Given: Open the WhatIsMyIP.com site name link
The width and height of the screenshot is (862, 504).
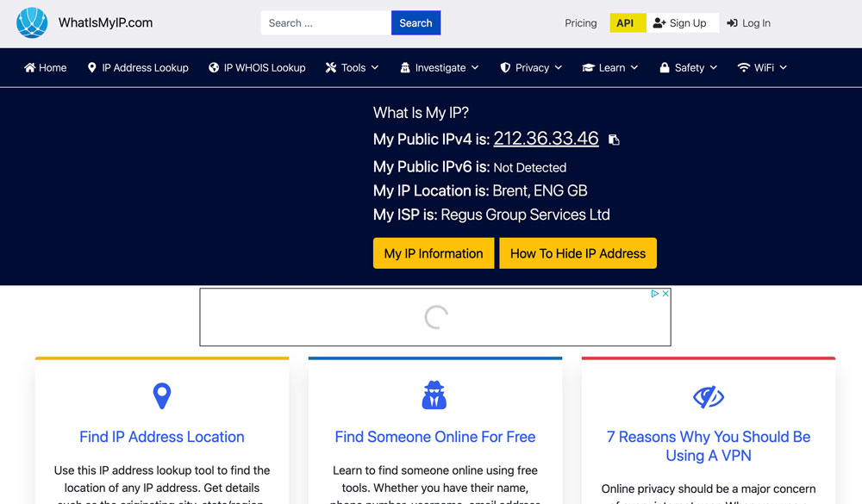Looking at the screenshot, I should [105, 22].
